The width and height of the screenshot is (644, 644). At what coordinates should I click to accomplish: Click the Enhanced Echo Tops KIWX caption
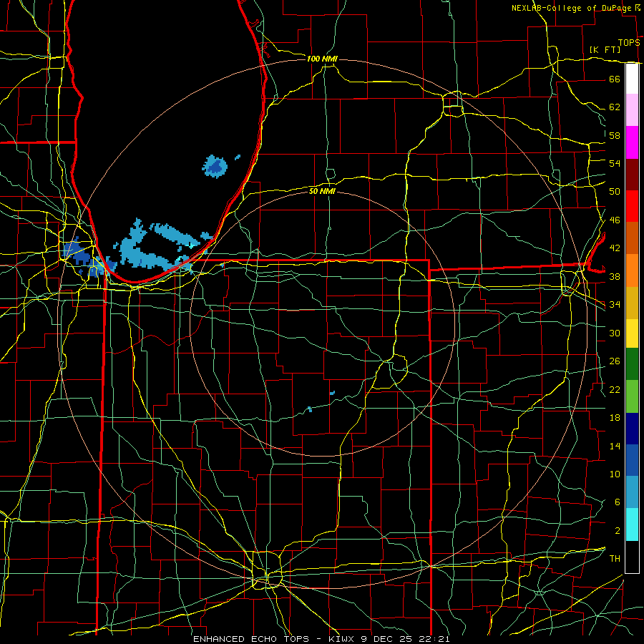pos(321,639)
